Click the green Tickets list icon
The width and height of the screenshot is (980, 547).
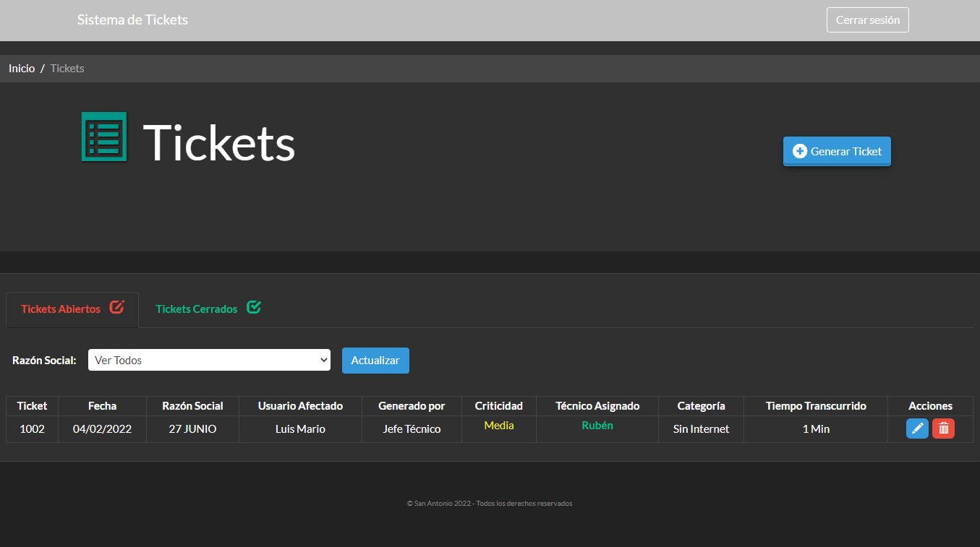click(x=104, y=137)
